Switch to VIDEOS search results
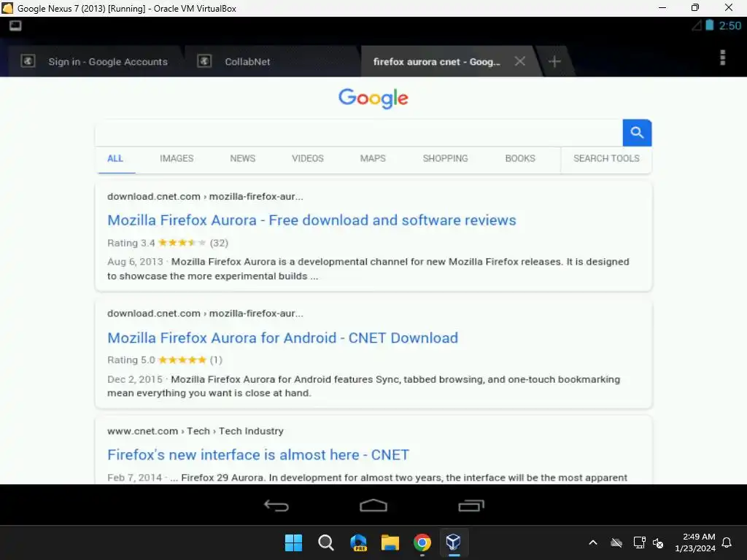Viewport: 747px width, 560px height. pos(308,158)
